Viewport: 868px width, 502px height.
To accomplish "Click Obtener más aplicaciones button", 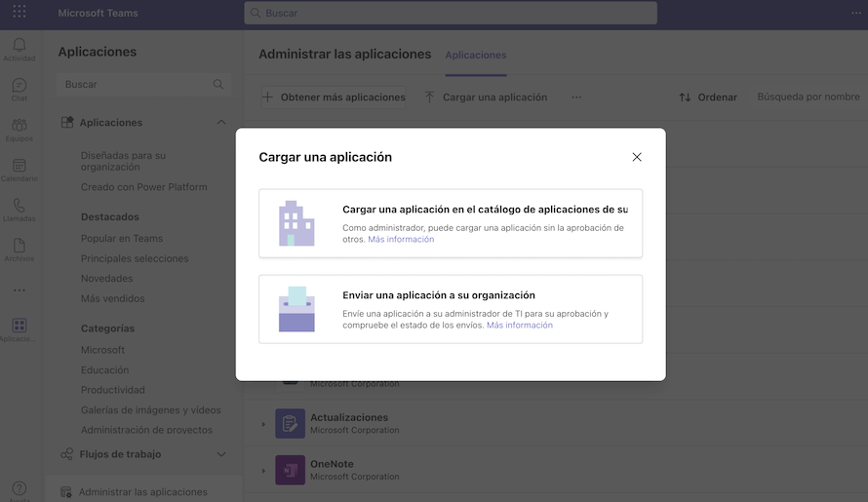I will coord(334,97).
